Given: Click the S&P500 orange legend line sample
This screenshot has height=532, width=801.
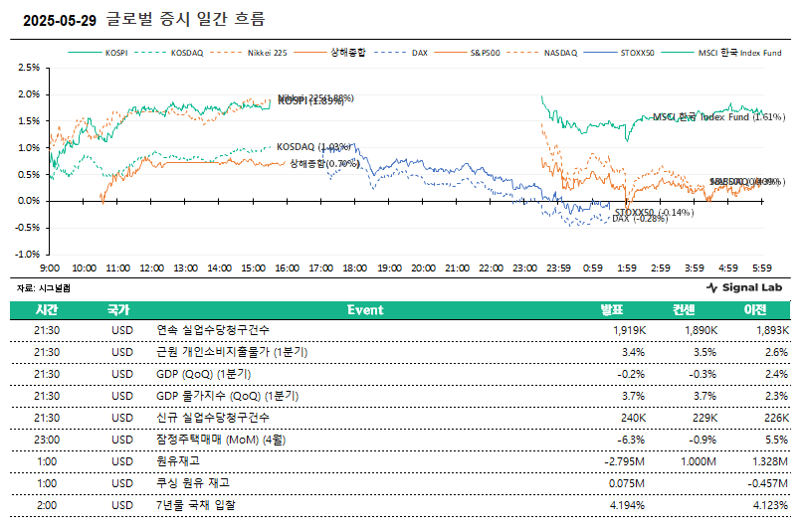Looking at the screenshot, I should coord(450,53).
